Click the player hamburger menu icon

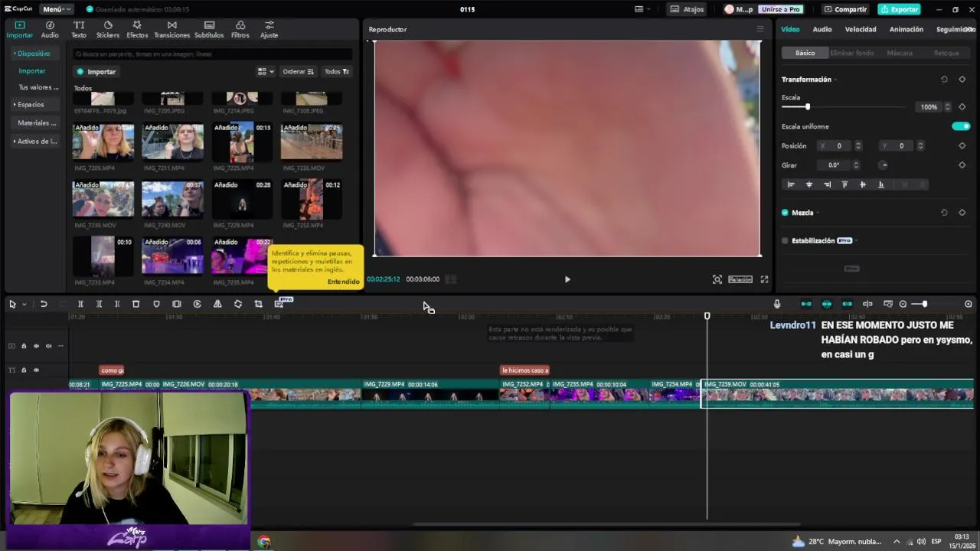760,29
